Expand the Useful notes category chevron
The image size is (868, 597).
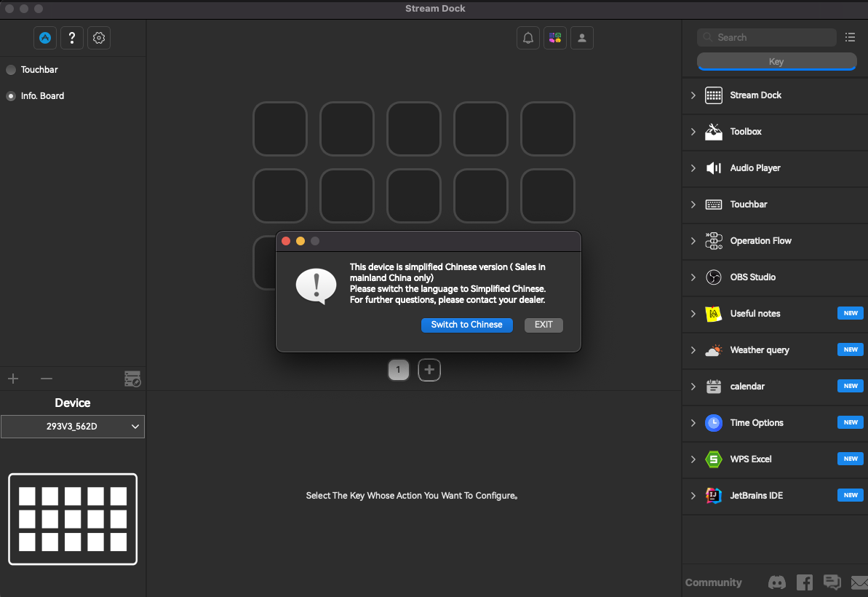pyautogui.click(x=693, y=314)
